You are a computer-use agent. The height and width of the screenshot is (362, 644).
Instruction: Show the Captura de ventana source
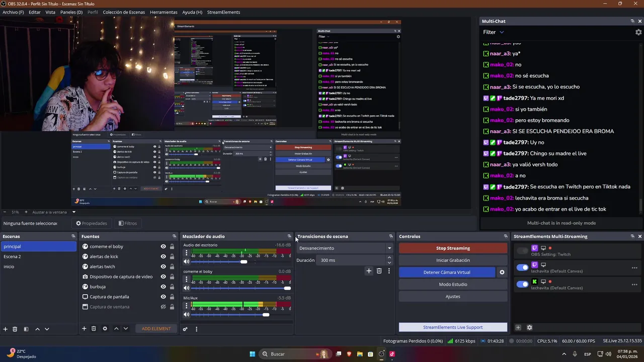(163, 307)
